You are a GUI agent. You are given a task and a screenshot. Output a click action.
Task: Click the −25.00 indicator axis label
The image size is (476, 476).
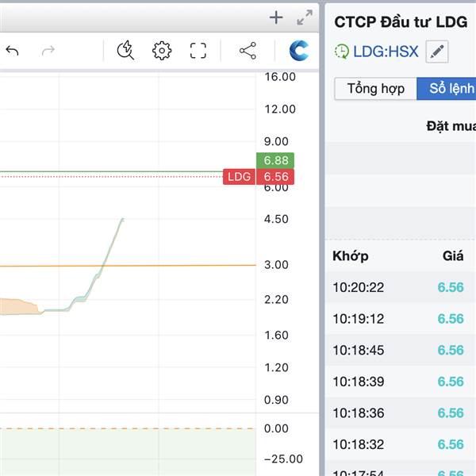283,459
